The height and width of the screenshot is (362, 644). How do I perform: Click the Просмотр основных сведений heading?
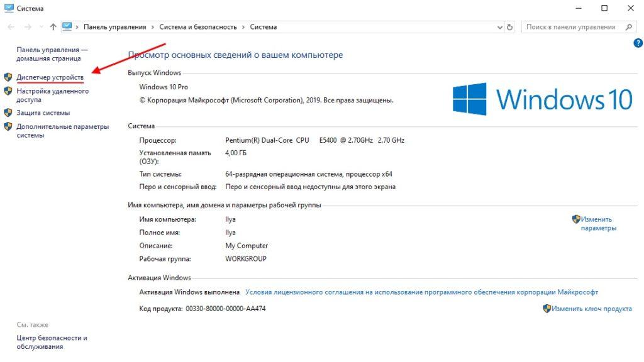(x=235, y=55)
